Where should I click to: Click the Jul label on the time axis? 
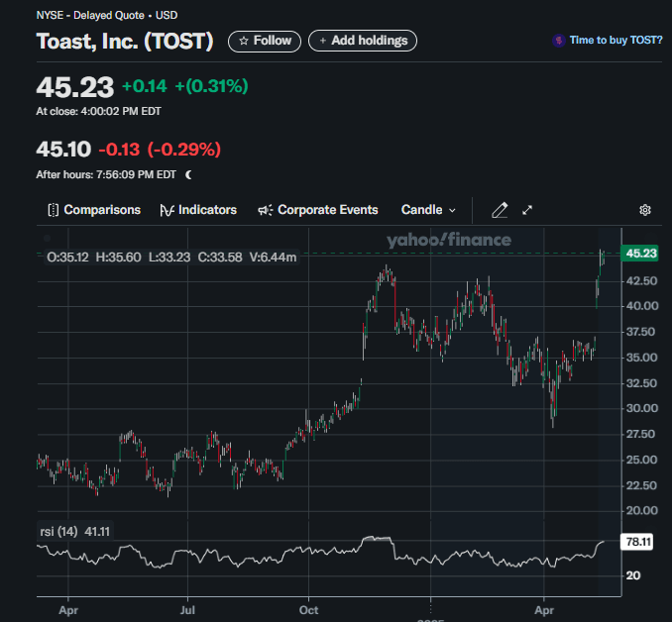click(187, 610)
